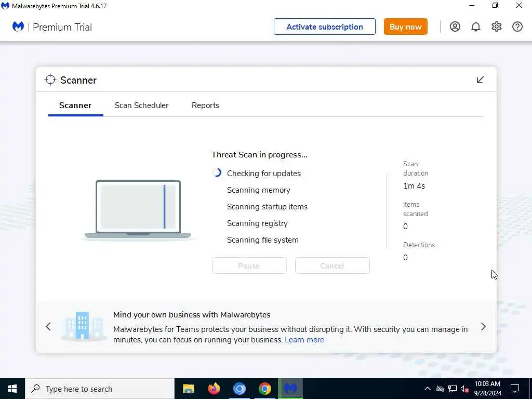Image resolution: width=532 pixels, height=399 pixels.
Task: Click the Malwarebytes logo beside Premium Trial
Action: pyautogui.click(x=18, y=26)
